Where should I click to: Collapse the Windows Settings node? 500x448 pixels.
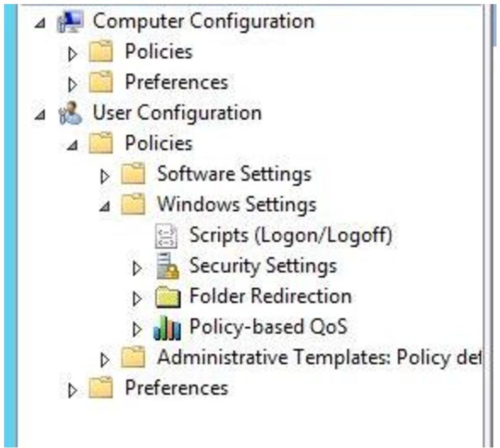pos(105,207)
